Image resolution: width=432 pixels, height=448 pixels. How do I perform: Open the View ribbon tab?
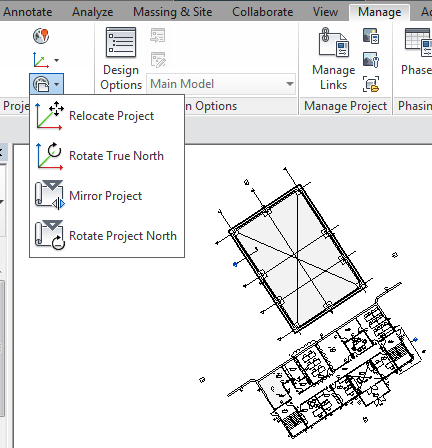[x=325, y=12]
